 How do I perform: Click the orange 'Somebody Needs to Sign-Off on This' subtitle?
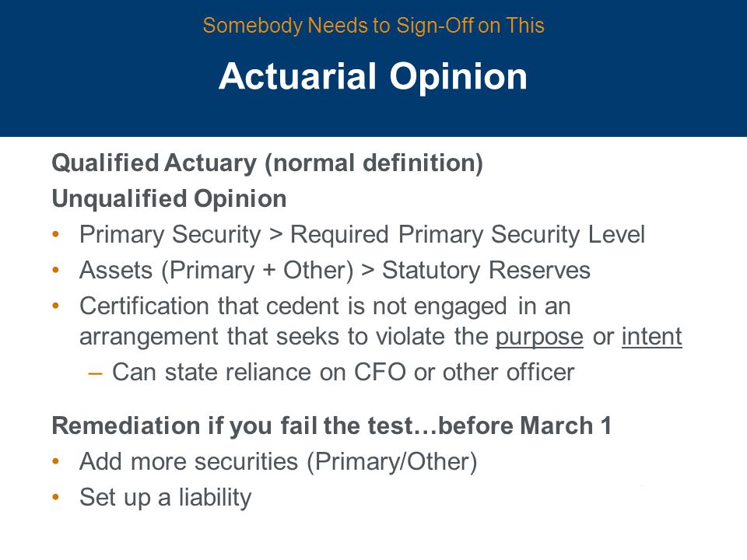click(x=373, y=25)
